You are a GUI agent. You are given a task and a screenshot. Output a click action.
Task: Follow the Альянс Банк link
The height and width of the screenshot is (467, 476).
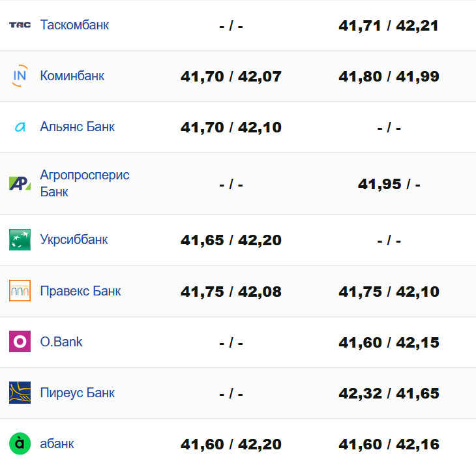(77, 127)
